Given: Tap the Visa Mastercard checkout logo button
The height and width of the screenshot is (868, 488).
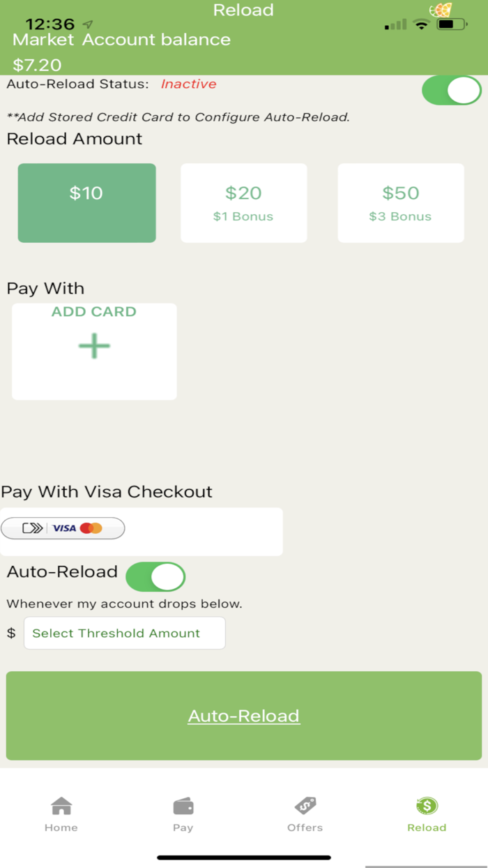Looking at the screenshot, I should [63, 528].
